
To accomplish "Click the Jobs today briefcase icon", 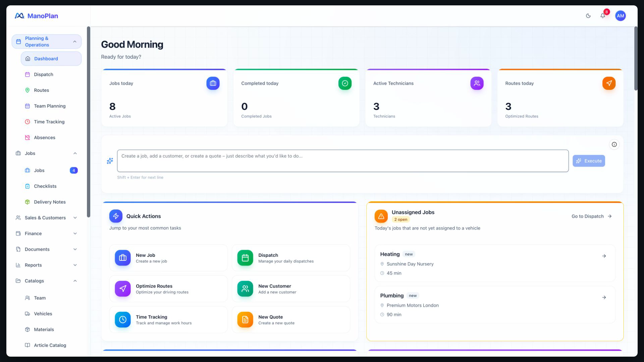I will tap(213, 83).
